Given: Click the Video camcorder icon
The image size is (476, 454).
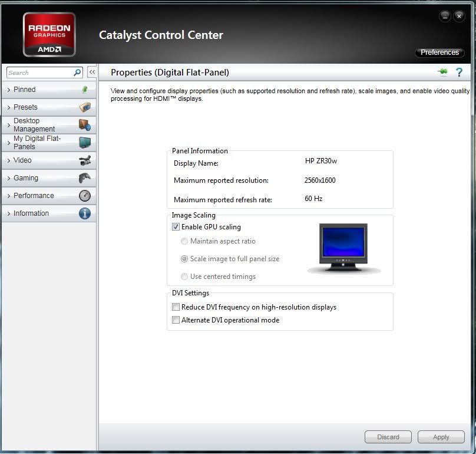Looking at the screenshot, I should point(85,160).
